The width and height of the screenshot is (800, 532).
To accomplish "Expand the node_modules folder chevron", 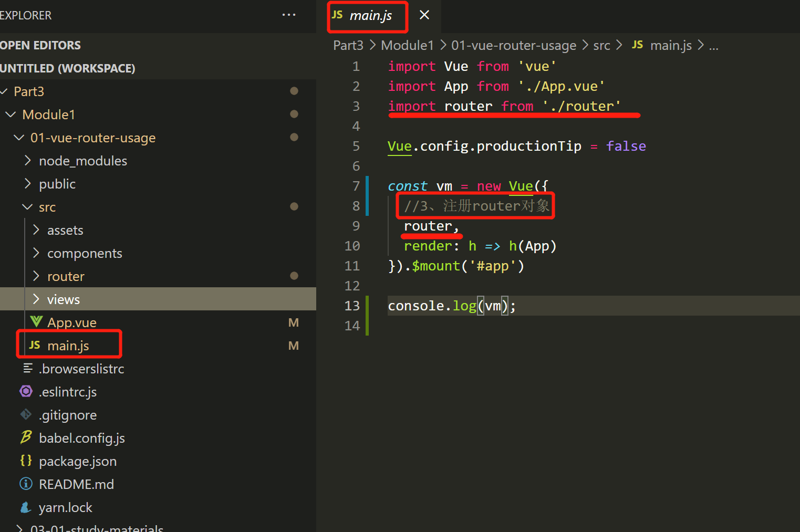I will pos(28,161).
